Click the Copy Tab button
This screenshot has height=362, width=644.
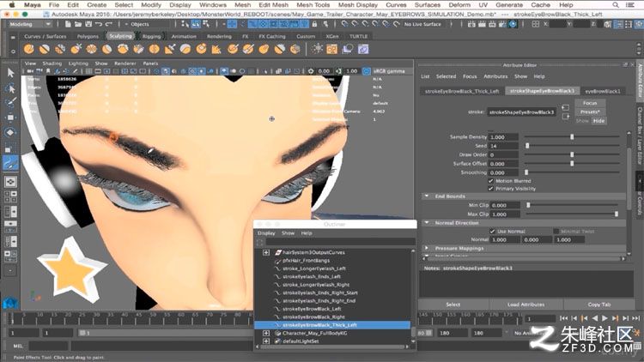[599, 305]
